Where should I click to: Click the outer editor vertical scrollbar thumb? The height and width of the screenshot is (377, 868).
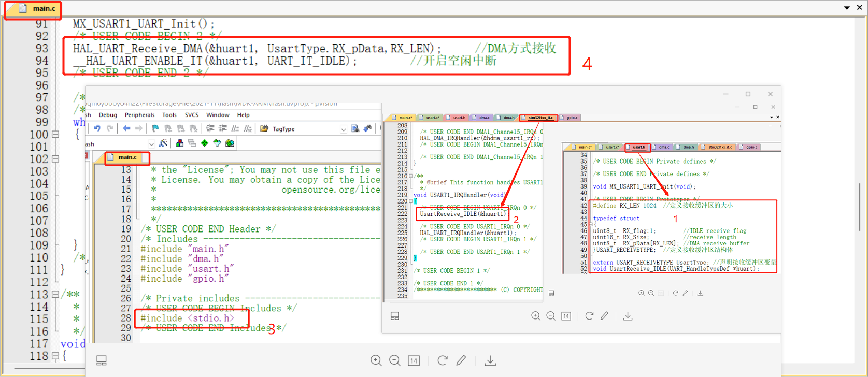tap(859, 207)
